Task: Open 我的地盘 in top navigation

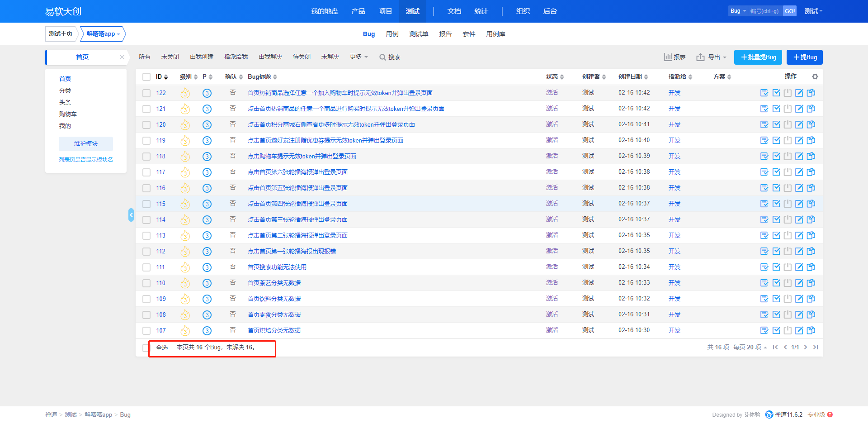Action: (x=325, y=11)
